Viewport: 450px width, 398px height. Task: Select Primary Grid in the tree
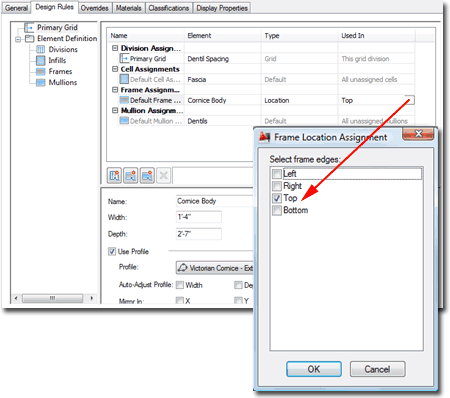[x=57, y=27]
